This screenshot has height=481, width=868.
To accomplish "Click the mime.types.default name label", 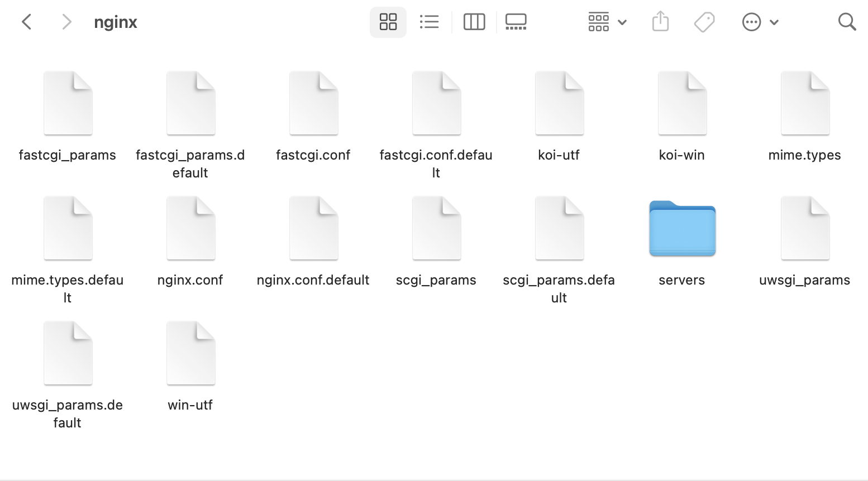I will (x=68, y=289).
